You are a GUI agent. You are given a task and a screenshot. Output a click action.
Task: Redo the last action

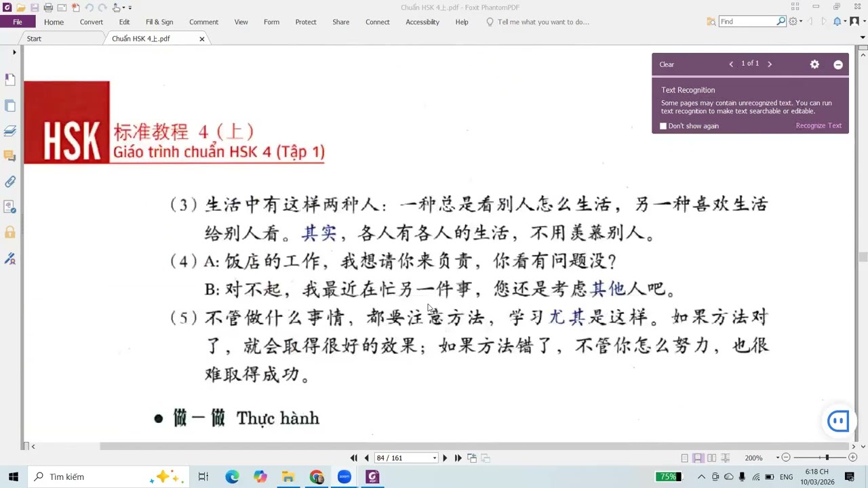coord(102,7)
